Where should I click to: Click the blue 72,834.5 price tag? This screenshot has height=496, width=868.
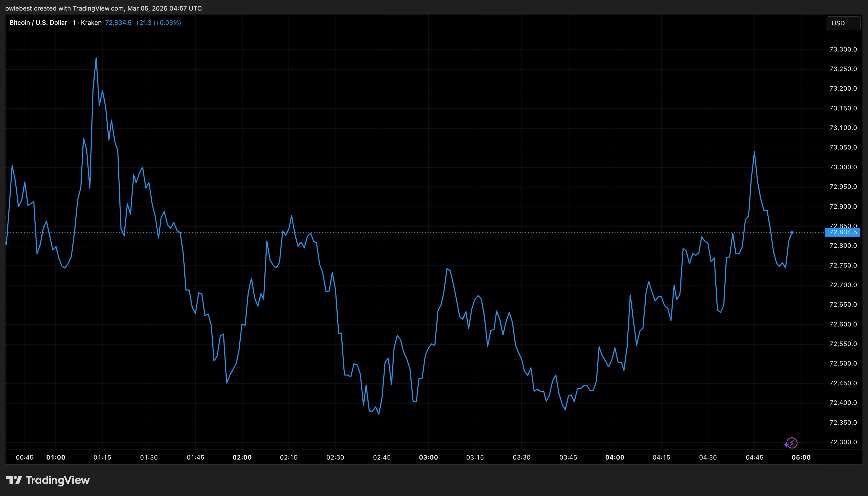pos(842,232)
